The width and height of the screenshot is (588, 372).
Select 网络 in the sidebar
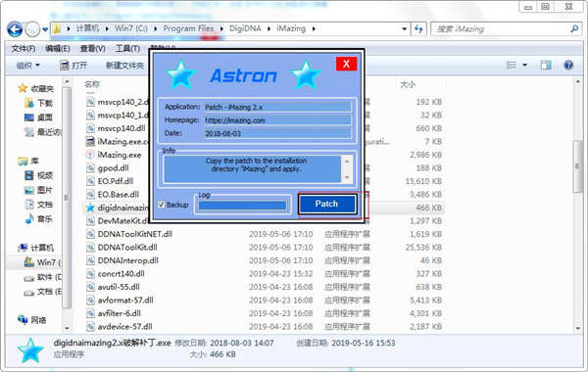(x=32, y=320)
